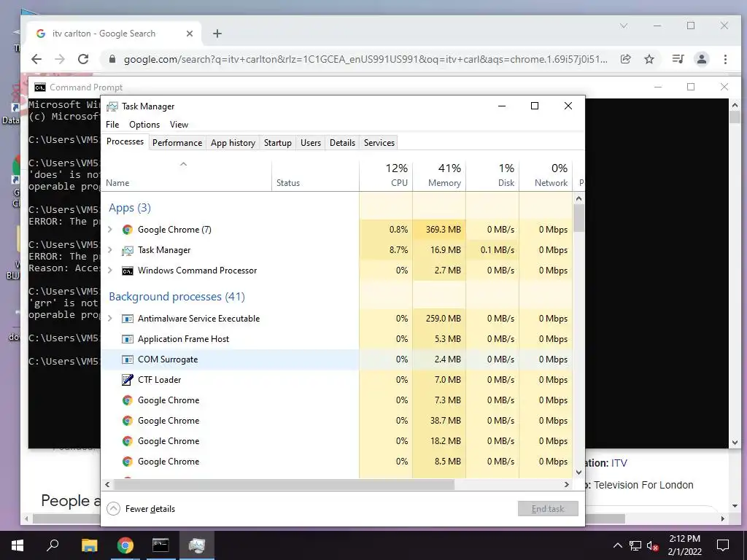Switch to the Performance tab

[x=177, y=143]
